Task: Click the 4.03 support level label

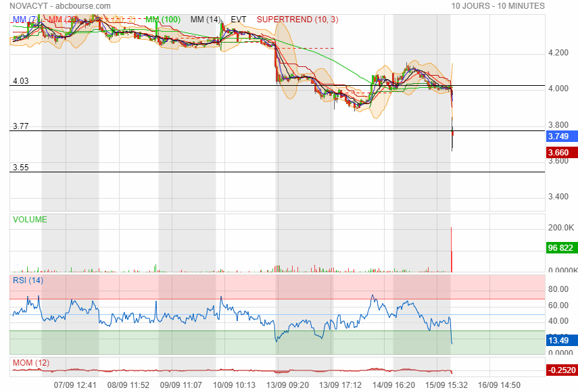Action: pyautogui.click(x=21, y=81)
